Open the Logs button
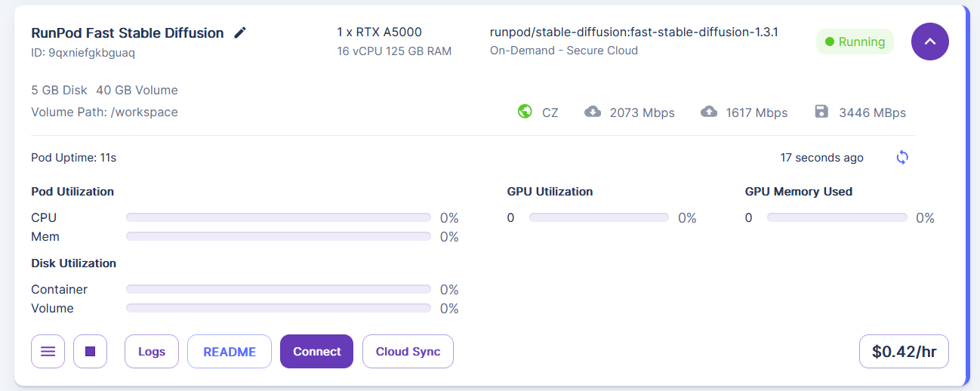Viewport: 980px width, 391px height. (152, 352)
